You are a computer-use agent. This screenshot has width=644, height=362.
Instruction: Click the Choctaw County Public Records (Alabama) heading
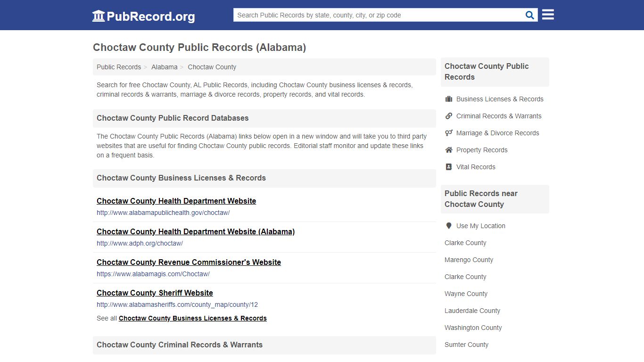tap(199, 47)
